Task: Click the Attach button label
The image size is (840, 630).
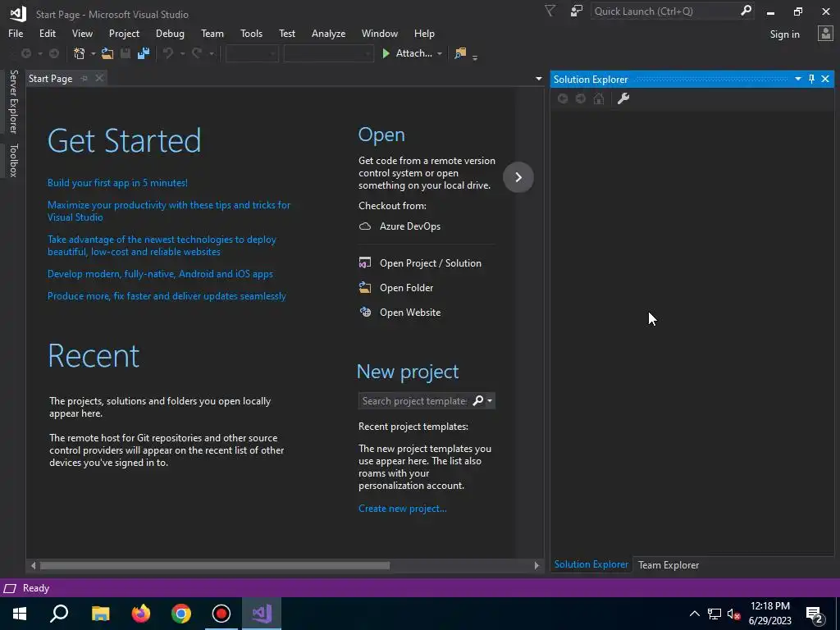Action: click(413, 53)
